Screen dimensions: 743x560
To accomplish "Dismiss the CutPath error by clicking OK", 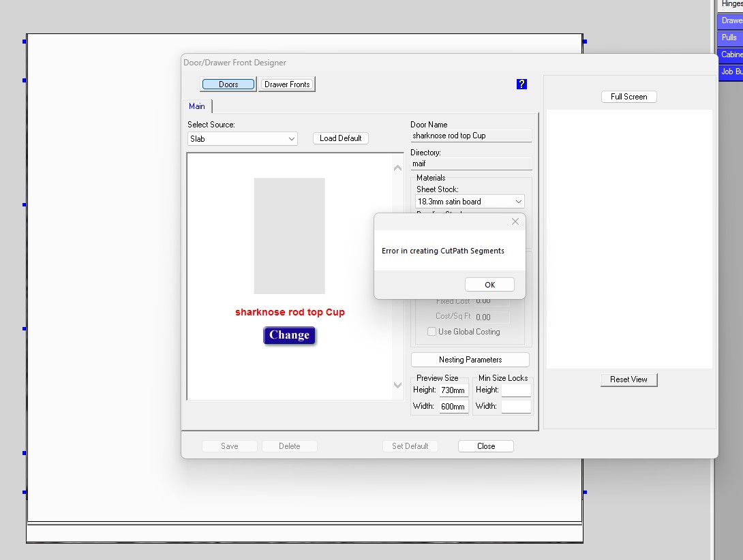I will click(x=489, y=285).
